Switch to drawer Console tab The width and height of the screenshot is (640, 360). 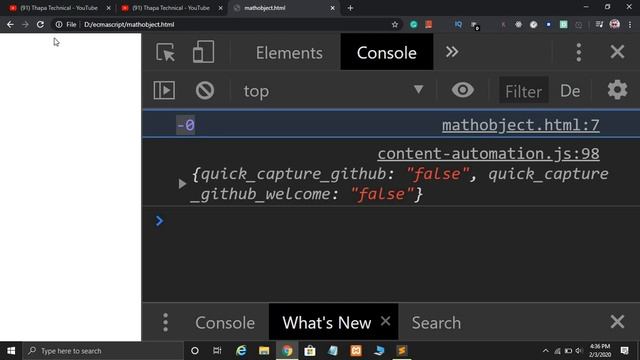coord(225,323)
